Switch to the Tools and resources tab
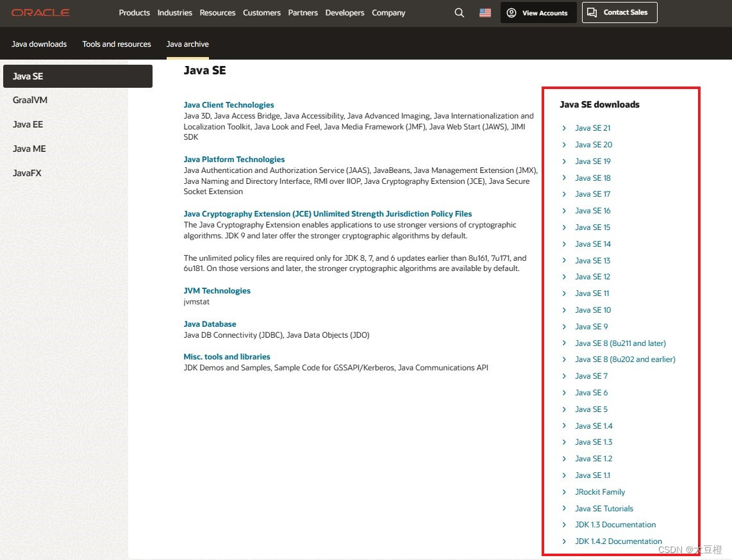 (x=116, y=44)
